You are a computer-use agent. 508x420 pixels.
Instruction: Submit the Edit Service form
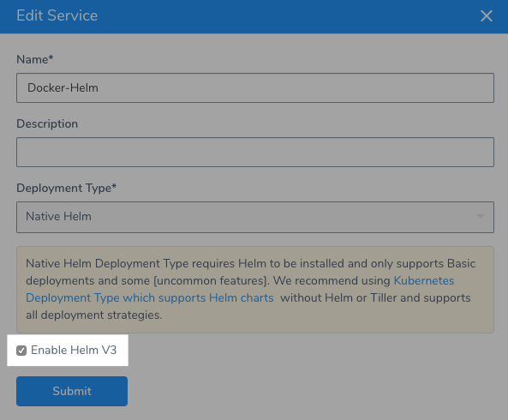click(72, 391)
